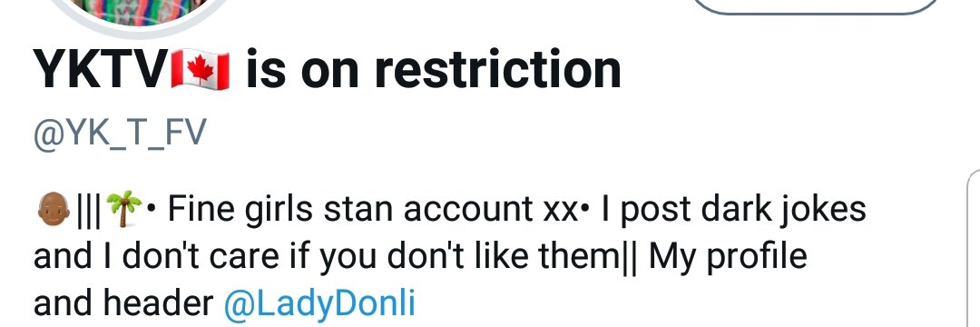980x327 pixels.
Task: Click the palm tree emoji in the bio
Action: [x=123, y=210]
